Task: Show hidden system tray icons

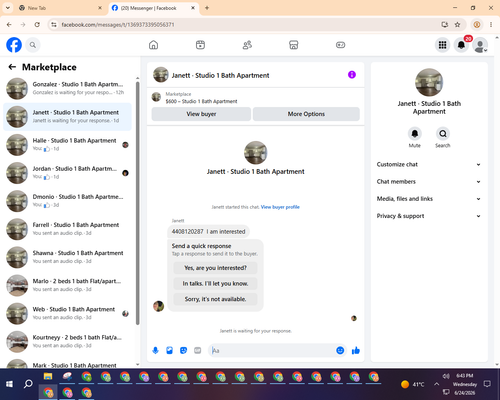Action: (x=436, y=384)
